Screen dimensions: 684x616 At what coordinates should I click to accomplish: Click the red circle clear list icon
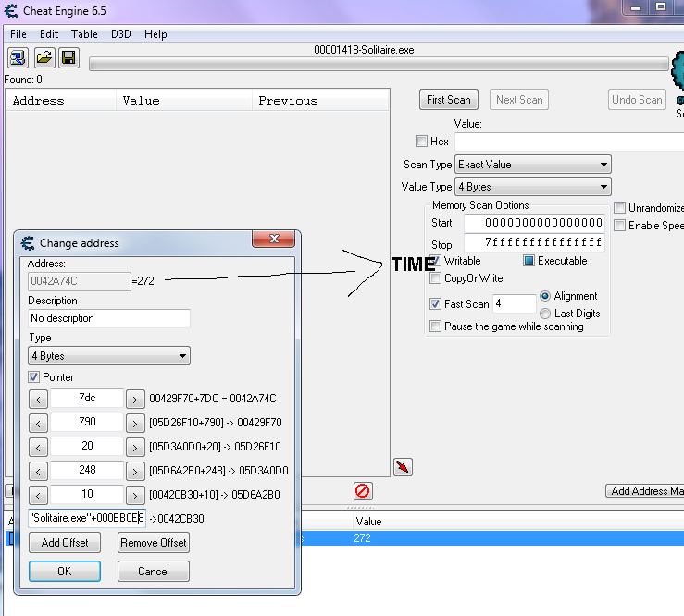pos(363,491)
